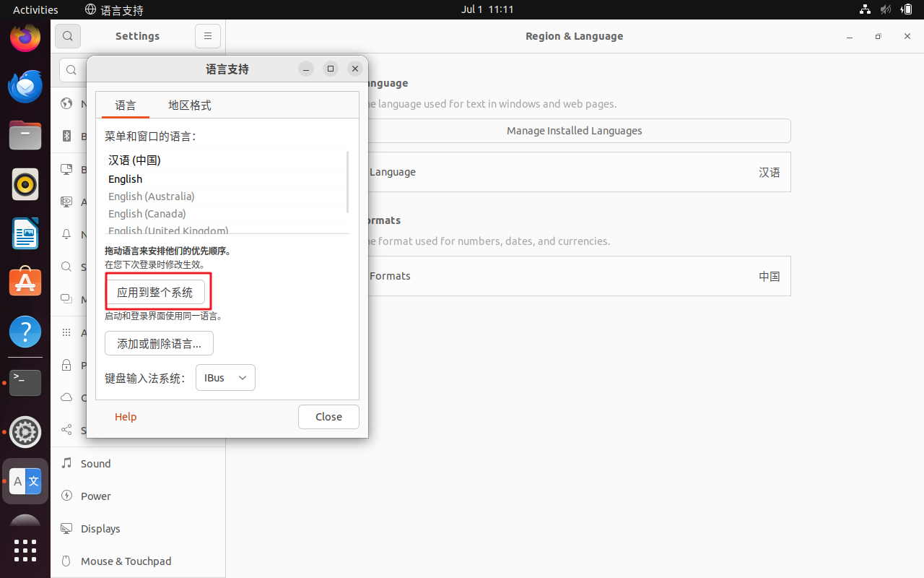Open Rhythmbox music player in dock
This screenshot has width=924, height=578.
(25, 184)
